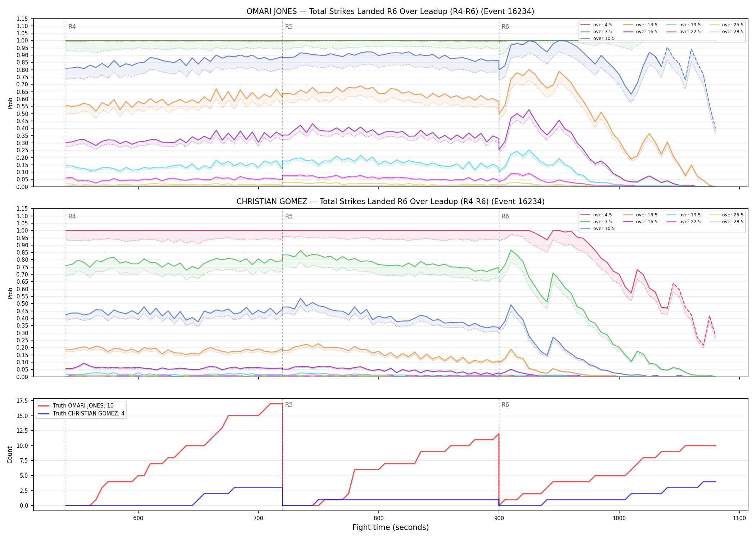Click the 'Prob' y-axis label of Omari Jones chart
Image resolution: width=756 pixels, height=540 pixels.
point(10,103)
